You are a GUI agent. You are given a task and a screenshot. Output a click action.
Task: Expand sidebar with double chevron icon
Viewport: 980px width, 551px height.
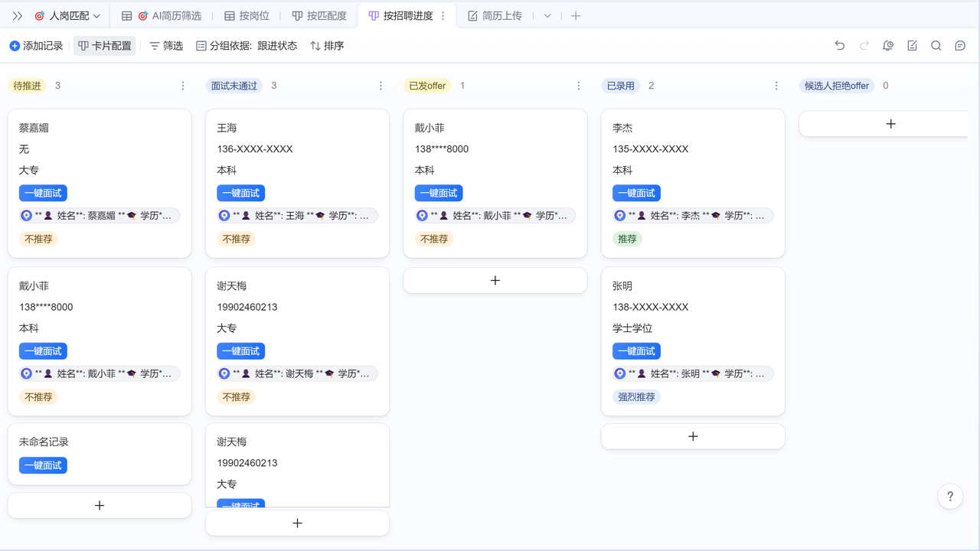click(18, 15)
